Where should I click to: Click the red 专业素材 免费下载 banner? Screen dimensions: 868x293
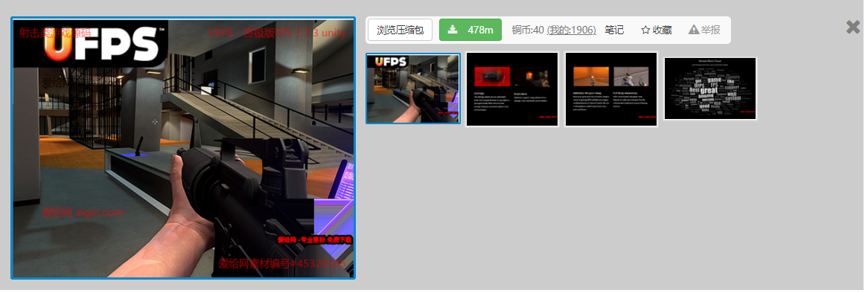pyautogui.click(x=314, y=240)
